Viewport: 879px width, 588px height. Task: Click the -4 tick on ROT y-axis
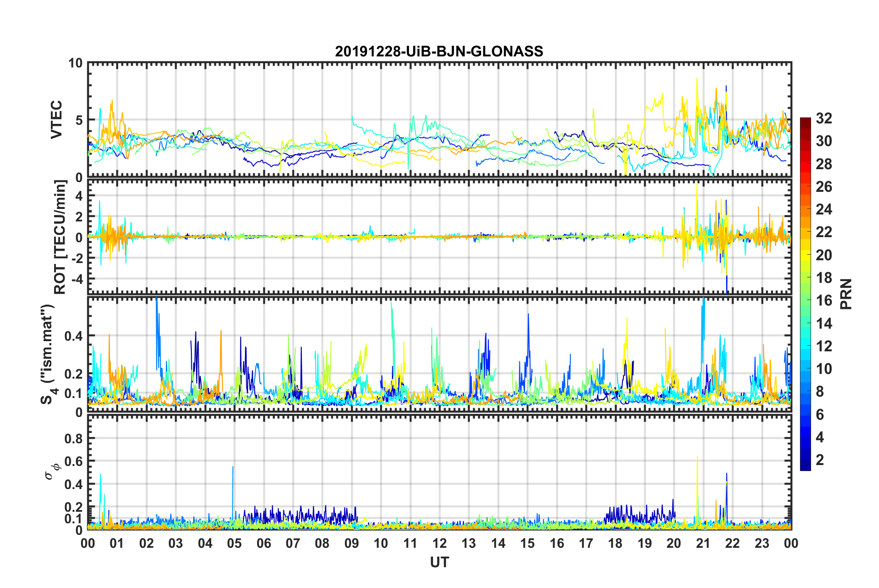point(77,279)
